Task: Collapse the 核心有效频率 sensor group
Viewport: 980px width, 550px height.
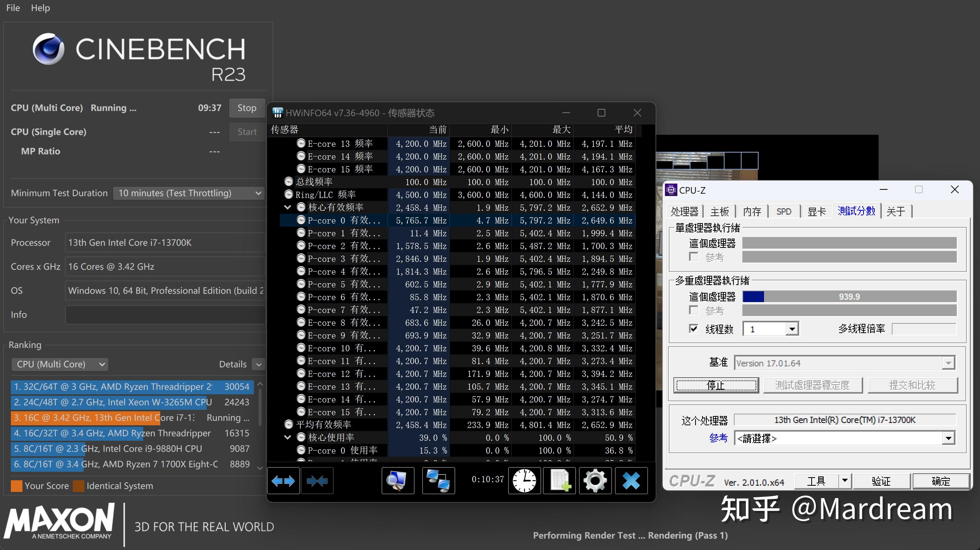Action: pos(288,207)
